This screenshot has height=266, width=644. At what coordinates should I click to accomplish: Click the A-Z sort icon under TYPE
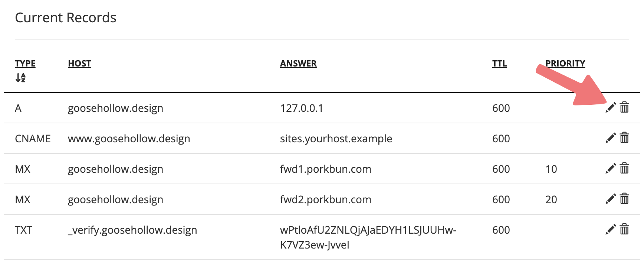coord(20,78)
